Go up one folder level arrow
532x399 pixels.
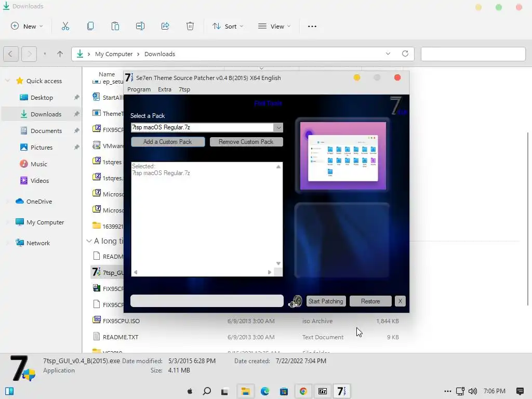coord(60,54)
